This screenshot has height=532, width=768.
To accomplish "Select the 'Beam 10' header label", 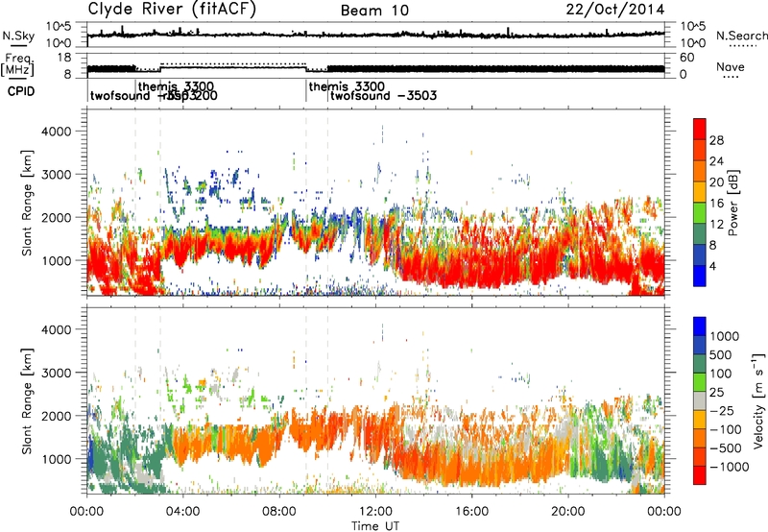I will [374, 11].
